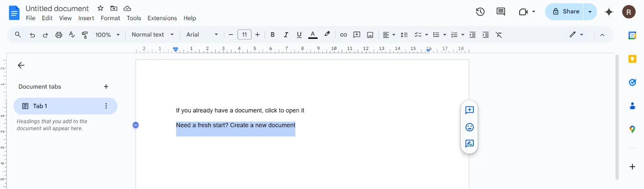Open the checklist dropdown arrow
This screenshot has height=189, width=644.
pos(427,35)
